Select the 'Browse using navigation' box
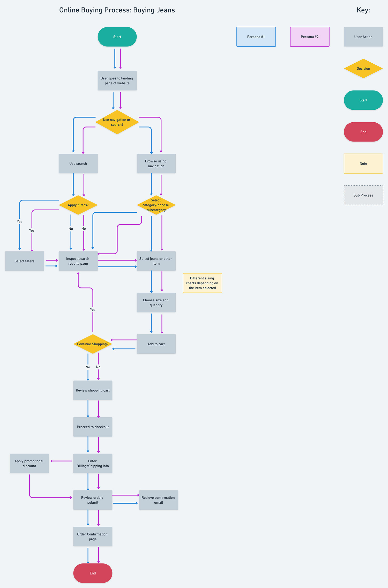The width and height of the screenshot is (388, 588). coord(156,163)
